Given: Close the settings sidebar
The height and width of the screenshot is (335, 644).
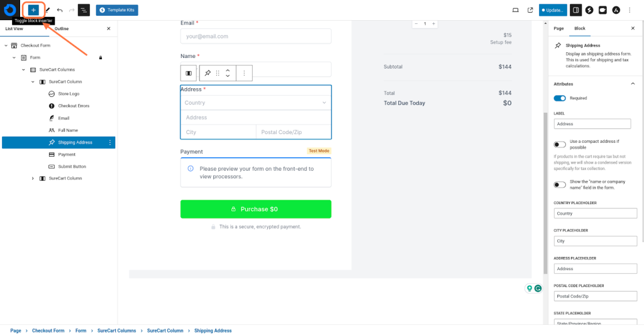Looking at the screenshot, I should pos(633,28).
